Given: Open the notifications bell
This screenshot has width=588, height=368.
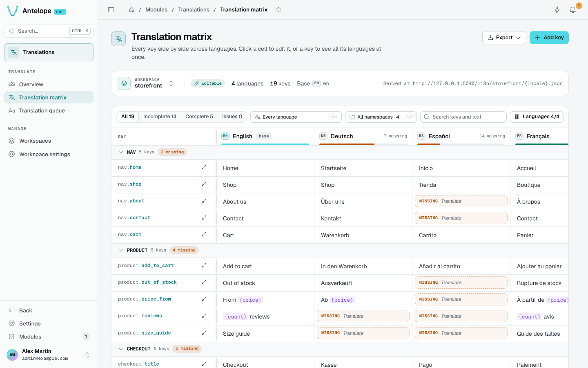Looking at the screenshot, I should coord(573,10).
